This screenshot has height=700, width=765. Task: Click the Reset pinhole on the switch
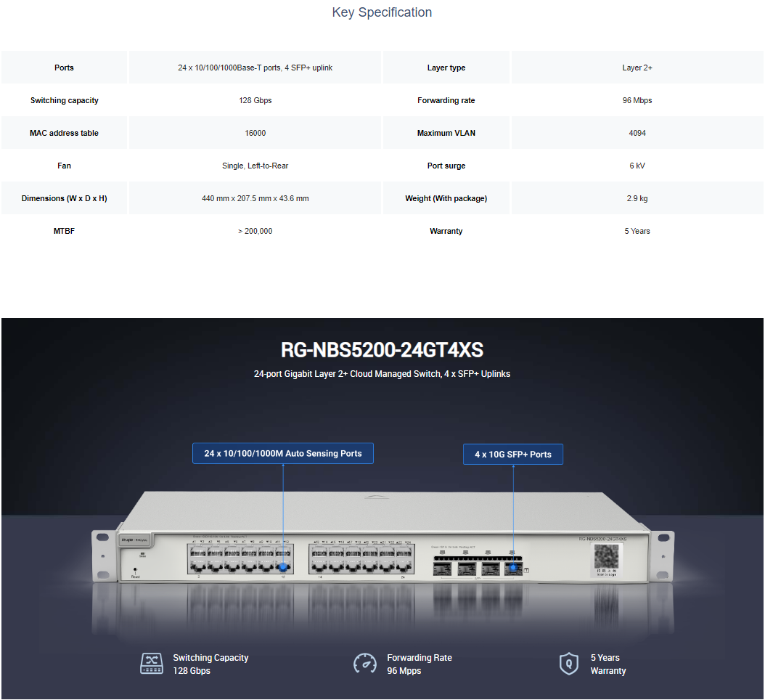pos(135,570)
